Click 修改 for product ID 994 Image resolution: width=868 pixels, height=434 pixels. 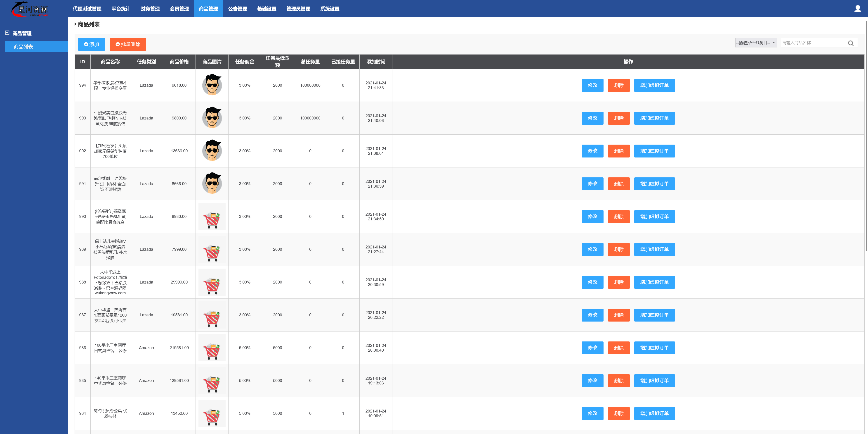pos(592,85)
